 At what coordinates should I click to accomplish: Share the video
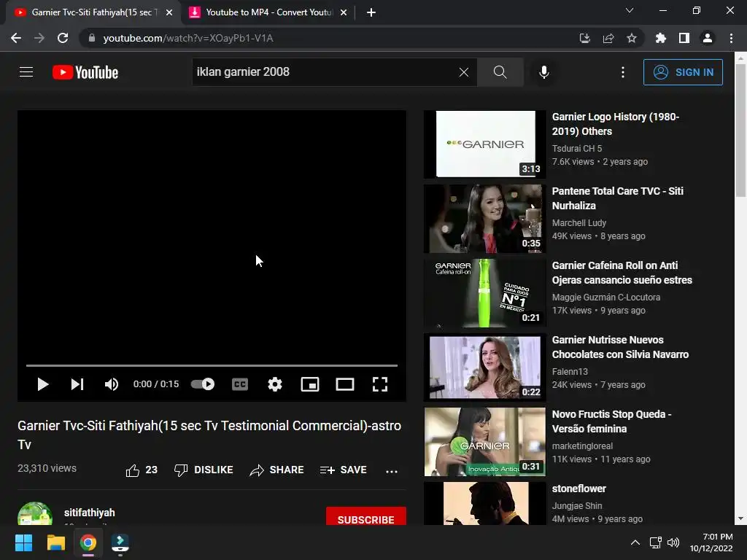(x=276, y=470)
